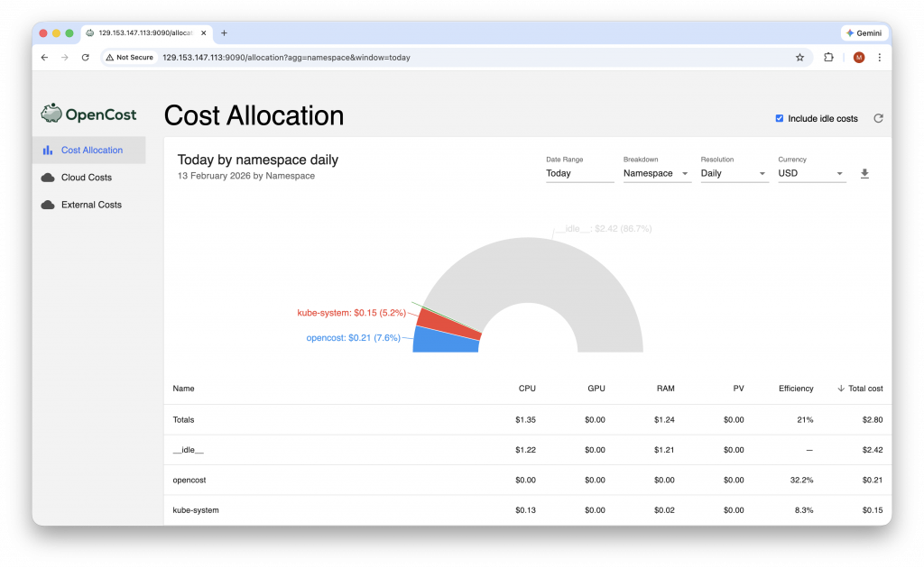This screenshot has width=924, height=568.
Task: Close the 129.153.147.113 browser tab
Action: coord(203,33)
